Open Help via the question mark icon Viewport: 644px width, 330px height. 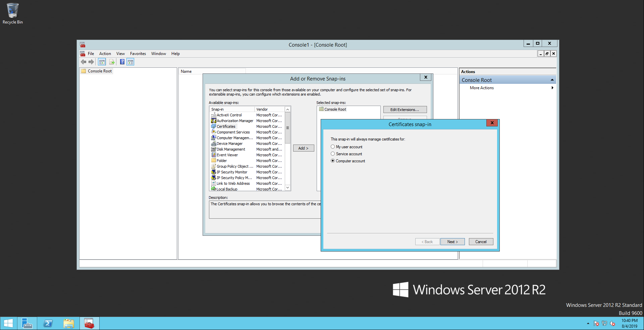point(122,62)
